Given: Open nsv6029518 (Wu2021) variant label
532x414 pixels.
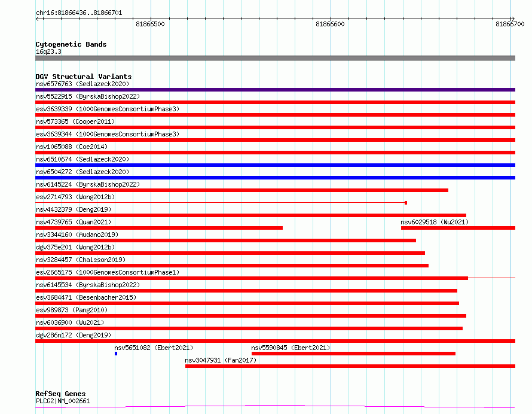Looking at the screenshot, I should 435,222.
